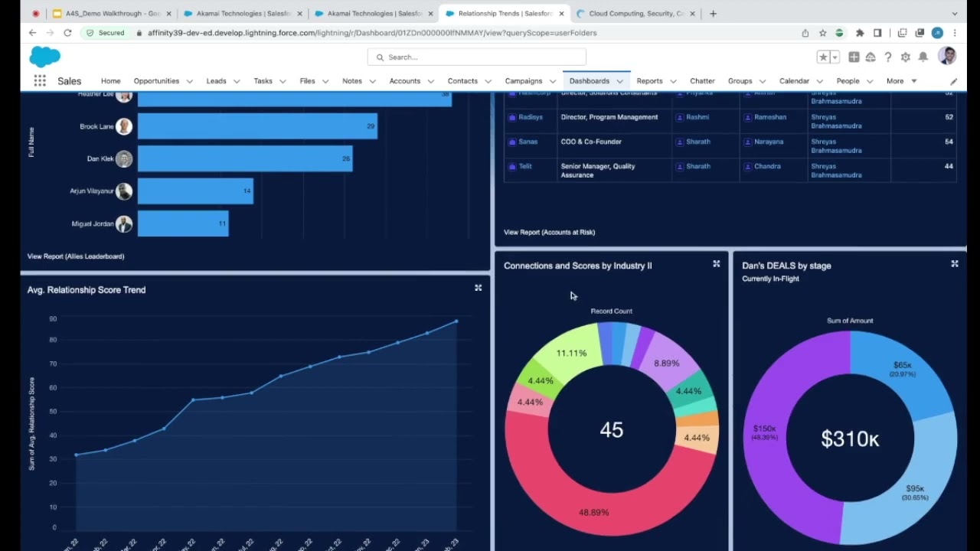The width and height of the screenshot is (980, 551).
Task: Click the pencil icon to edit navigation
Action: click(953, 81)
